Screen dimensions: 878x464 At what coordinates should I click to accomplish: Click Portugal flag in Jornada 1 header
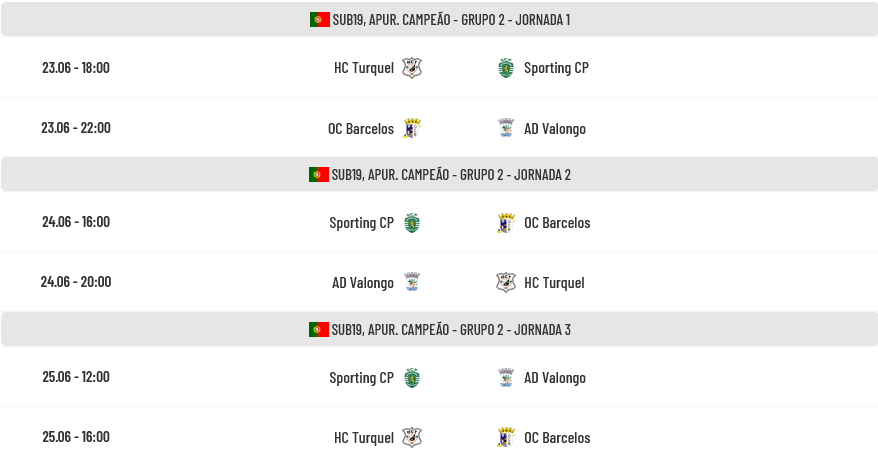pos(320,20)
